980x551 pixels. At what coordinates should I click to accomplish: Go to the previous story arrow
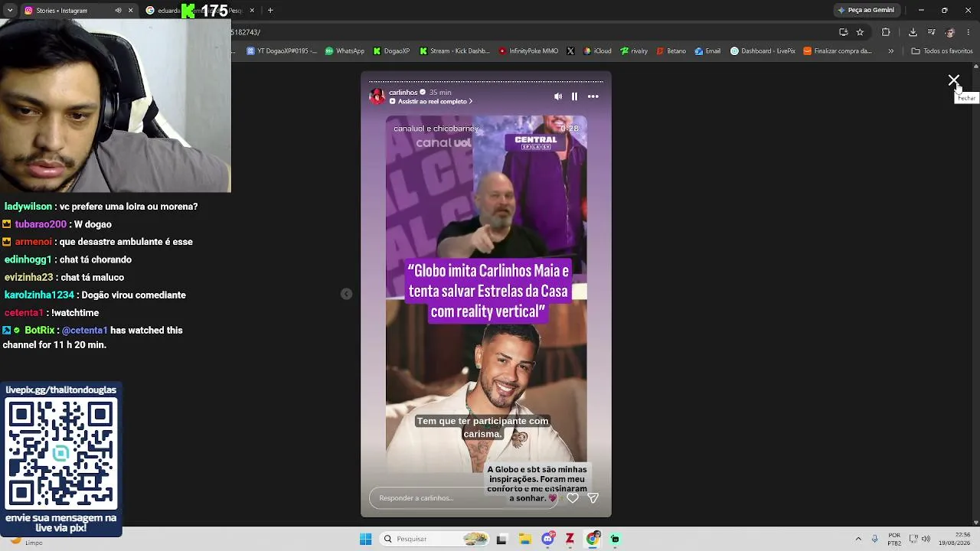tap(347, 294)
